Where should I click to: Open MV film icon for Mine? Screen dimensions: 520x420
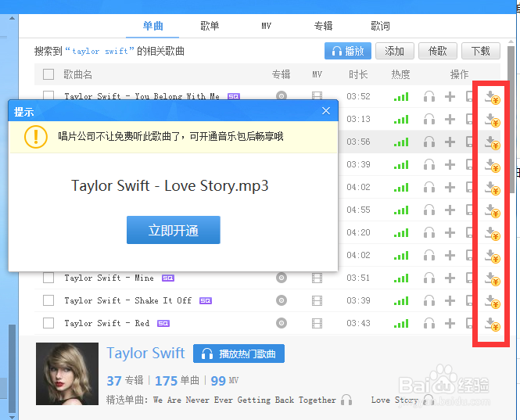[317, 278]
